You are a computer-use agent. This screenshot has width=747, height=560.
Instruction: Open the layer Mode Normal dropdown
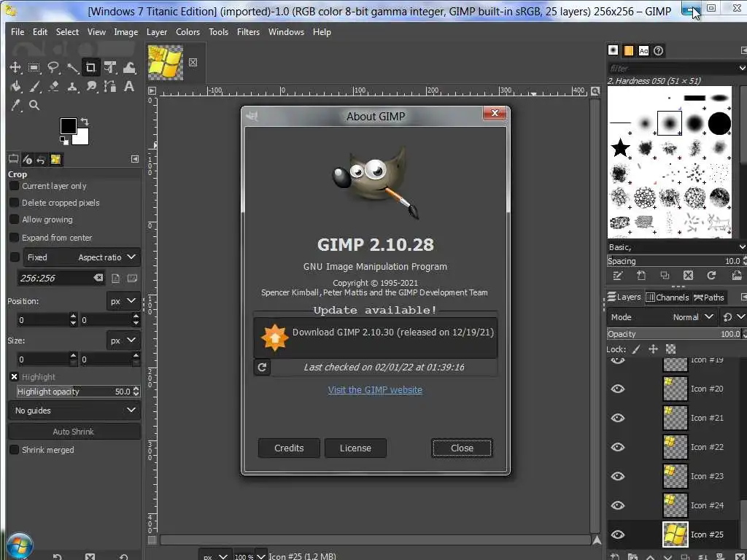pos(662,317)
